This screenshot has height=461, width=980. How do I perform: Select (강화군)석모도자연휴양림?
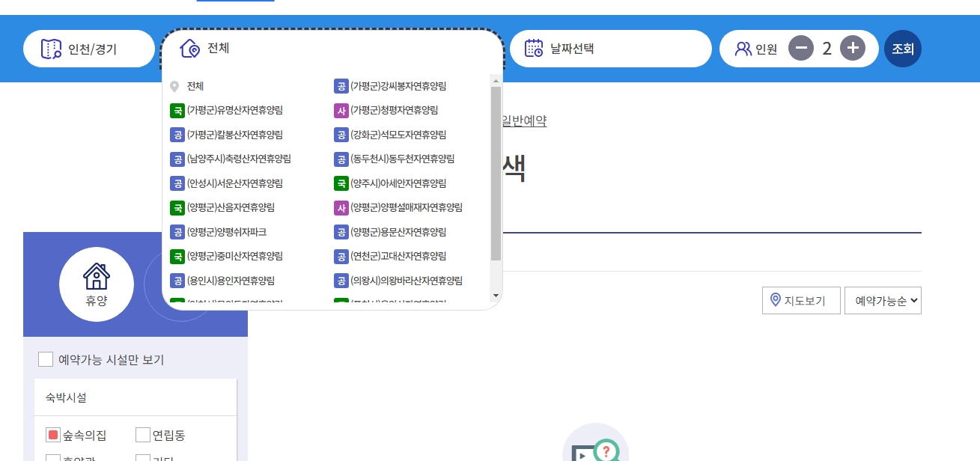(x=398, y=135)
